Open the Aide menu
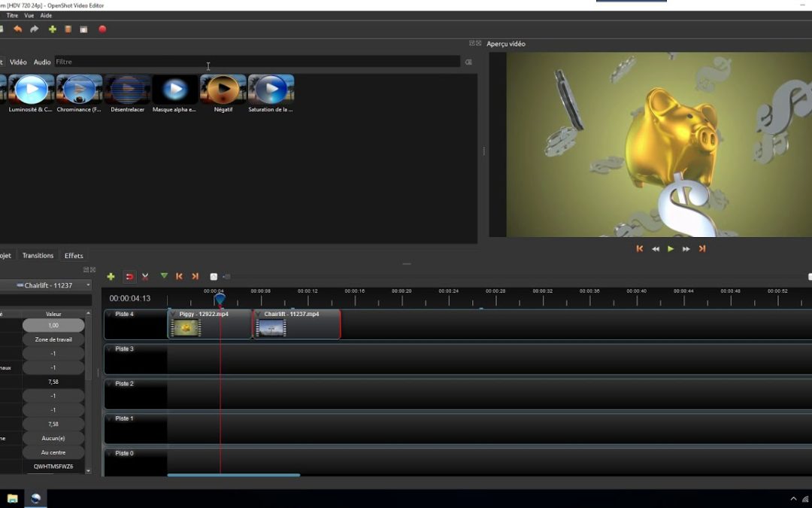 click(x=47, y=15)
